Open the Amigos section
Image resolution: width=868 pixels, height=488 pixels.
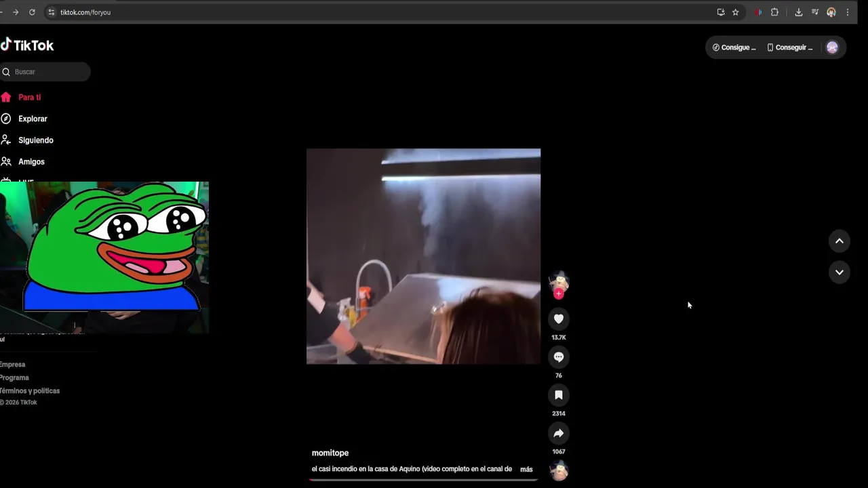click(x=31, y=162)
